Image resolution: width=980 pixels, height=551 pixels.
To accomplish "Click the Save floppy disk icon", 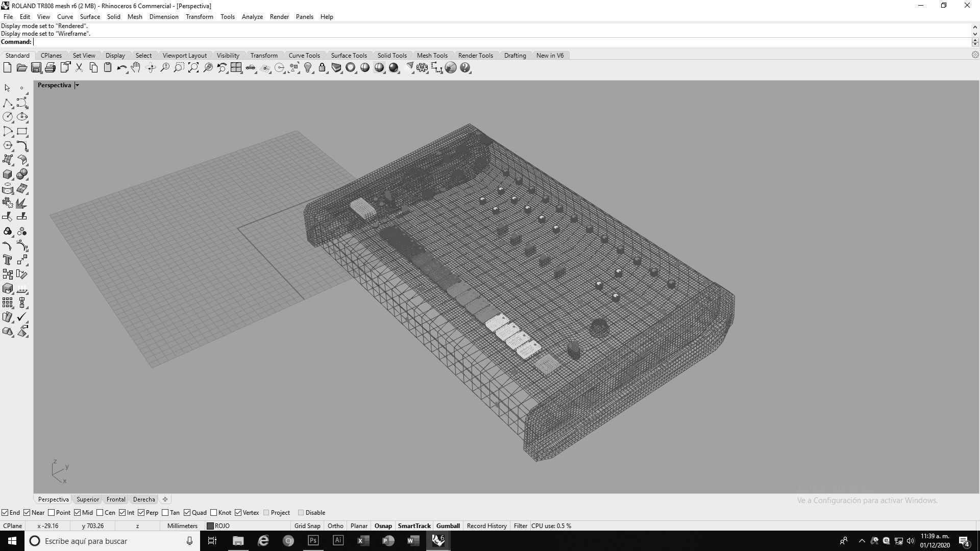I will click(x=36, y=68).
